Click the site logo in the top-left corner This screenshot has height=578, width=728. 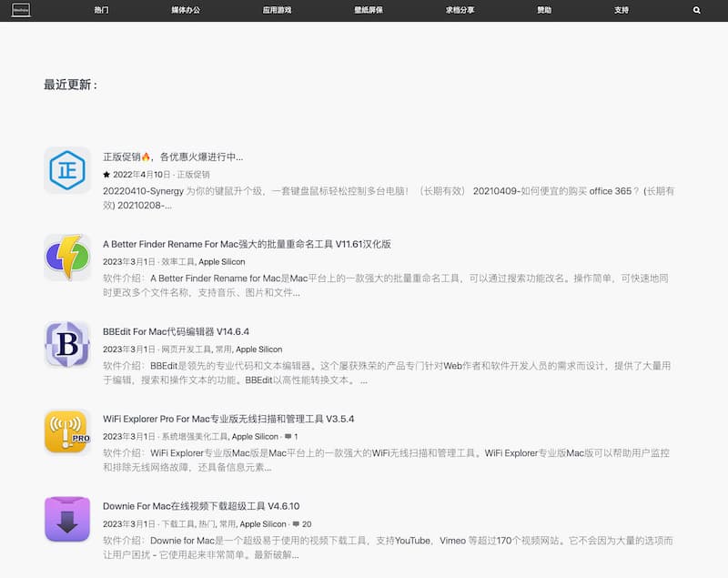tap(21, 10)
